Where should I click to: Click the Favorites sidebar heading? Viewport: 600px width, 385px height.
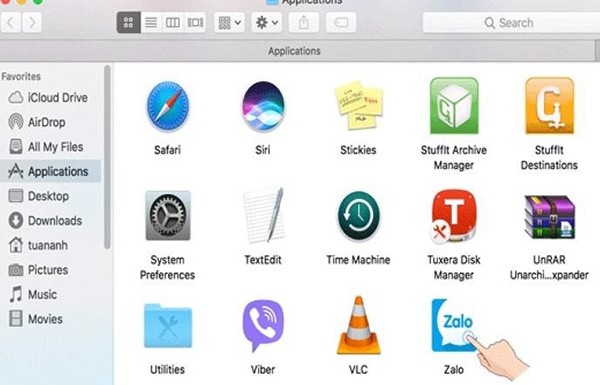(21, 76)
